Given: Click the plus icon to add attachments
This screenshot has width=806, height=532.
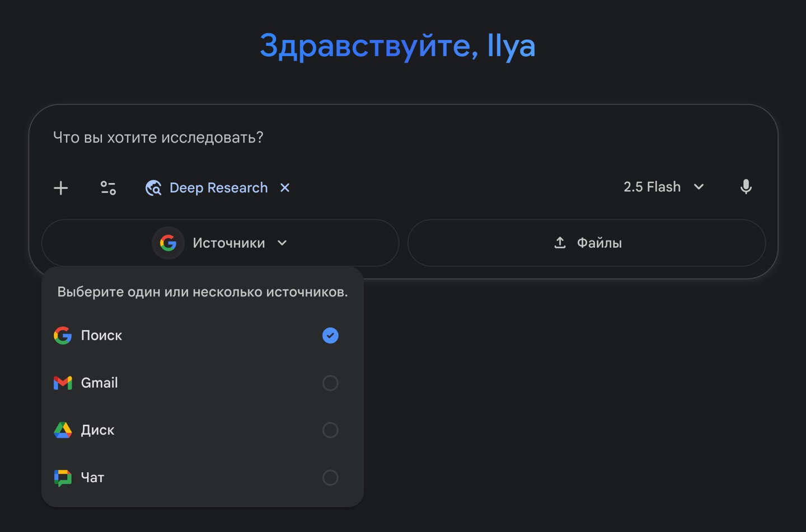Looking at the screenshot, I should coord(61,188).
